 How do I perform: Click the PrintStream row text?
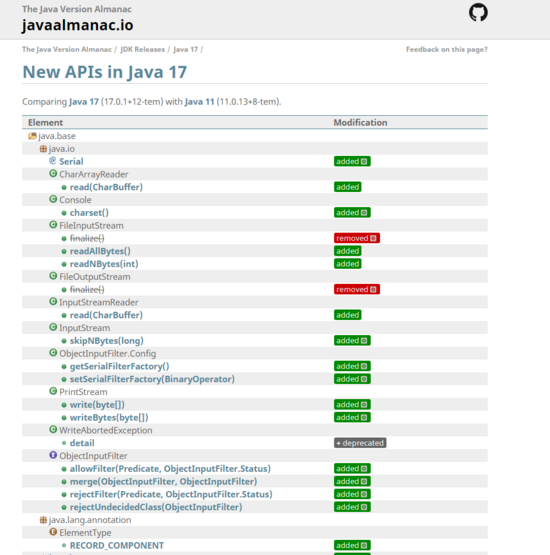[83, 392]
